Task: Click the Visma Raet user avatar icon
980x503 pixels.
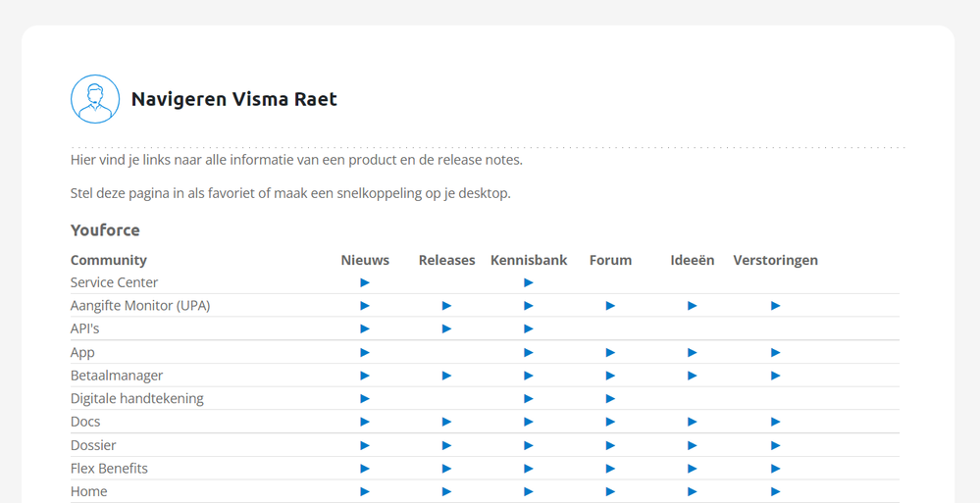Action: click(x=95, y=99)
